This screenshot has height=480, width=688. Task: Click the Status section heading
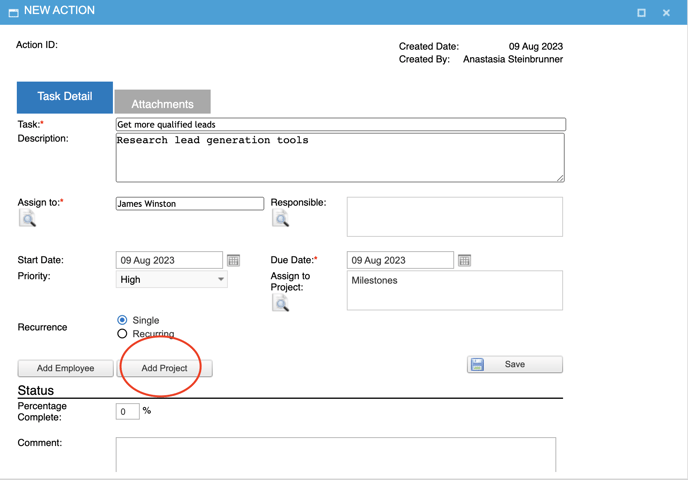36,390
